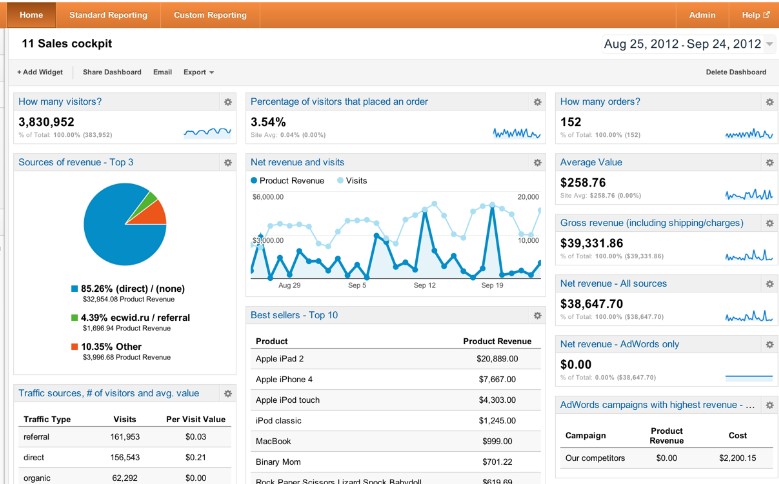Open gear for Percentage of visitors widget
This screenshot has width=779, height=484.
coord(537,102)
